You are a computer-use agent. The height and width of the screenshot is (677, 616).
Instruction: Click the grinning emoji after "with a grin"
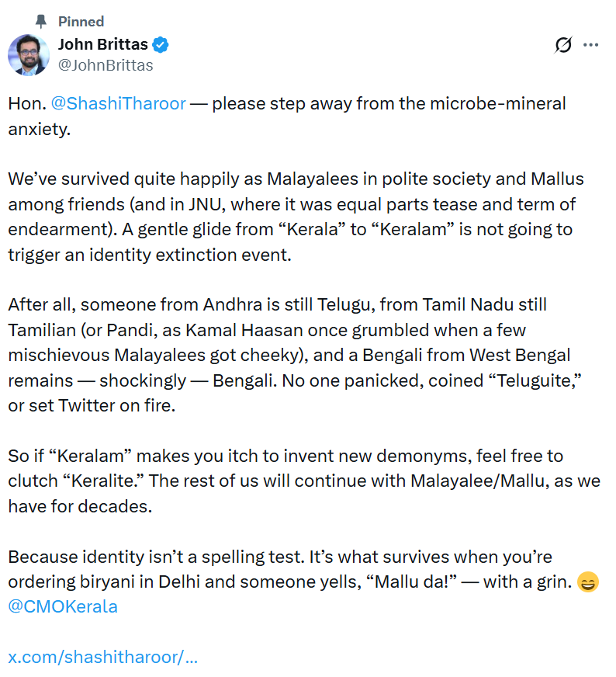click(588, 582)
